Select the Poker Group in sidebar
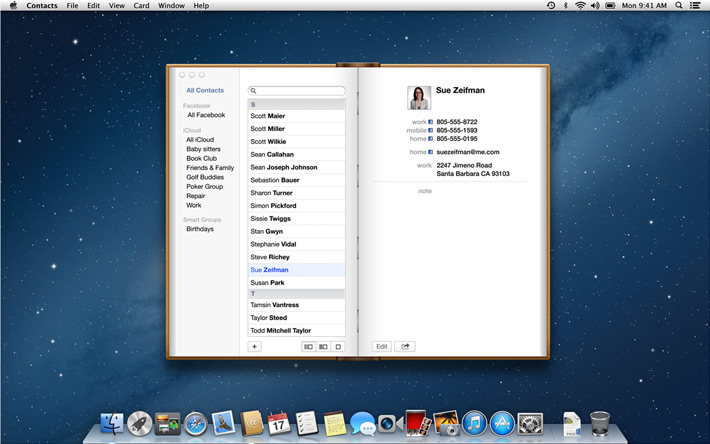 click(x=204, y=186)
